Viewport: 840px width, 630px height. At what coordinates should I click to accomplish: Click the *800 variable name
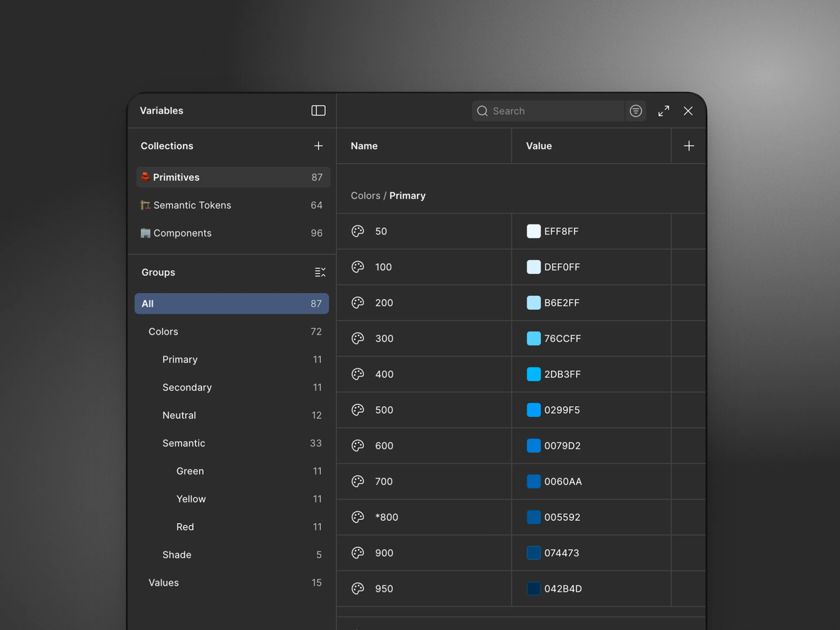[387, 517]
